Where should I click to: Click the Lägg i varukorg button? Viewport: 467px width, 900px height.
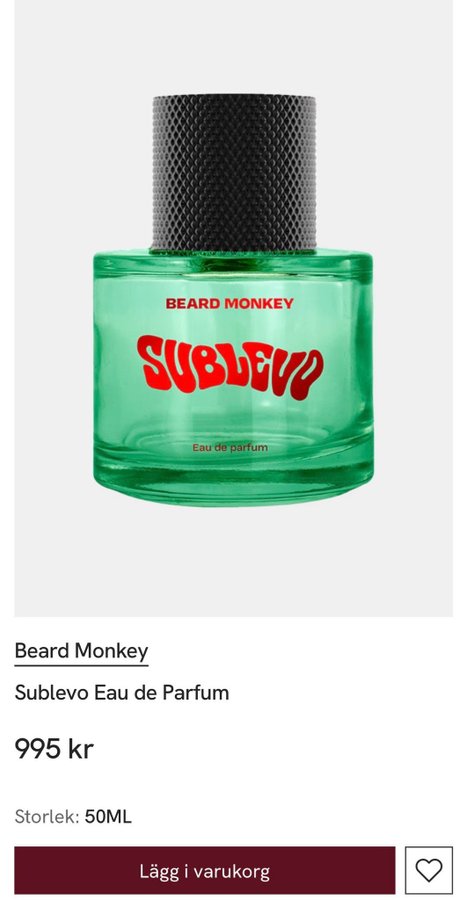205,870
